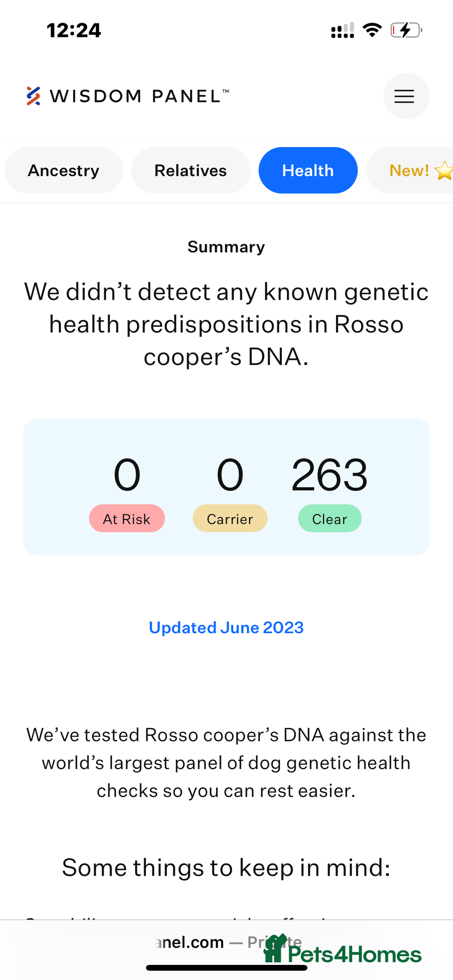Open the New! tab
The width and height of the screenshot is (453, 980).
[410, 170]
